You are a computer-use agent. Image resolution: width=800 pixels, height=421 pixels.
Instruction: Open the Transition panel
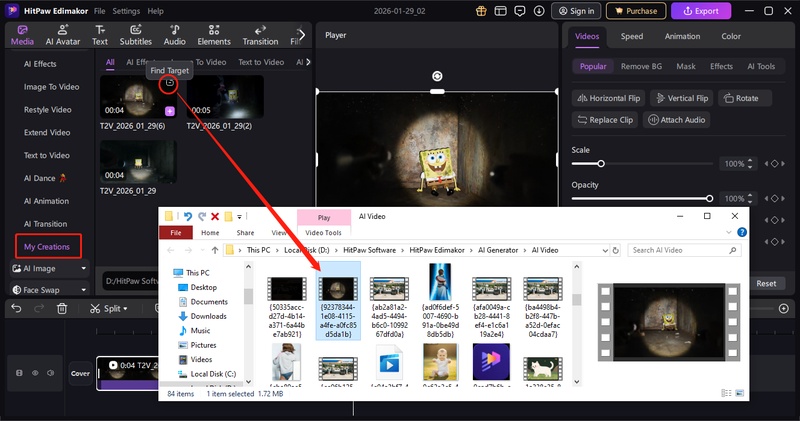click(260, 35)
